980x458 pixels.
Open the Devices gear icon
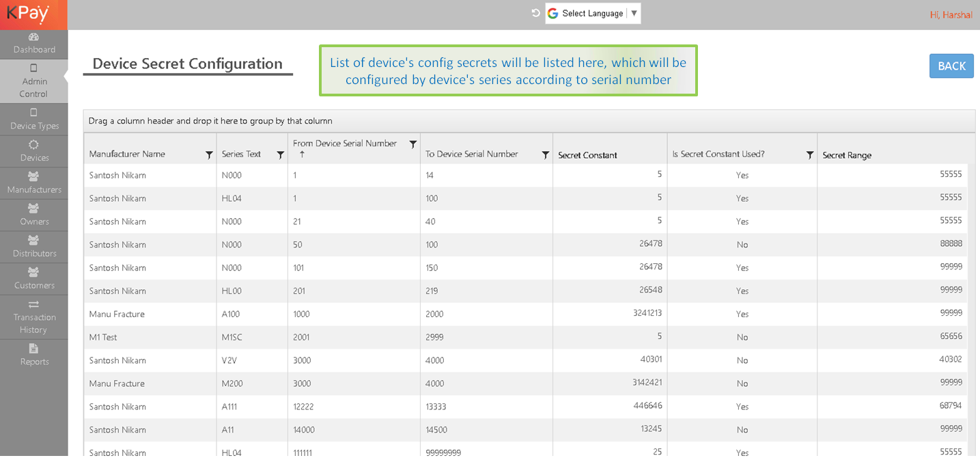click(x=33, y=145)
